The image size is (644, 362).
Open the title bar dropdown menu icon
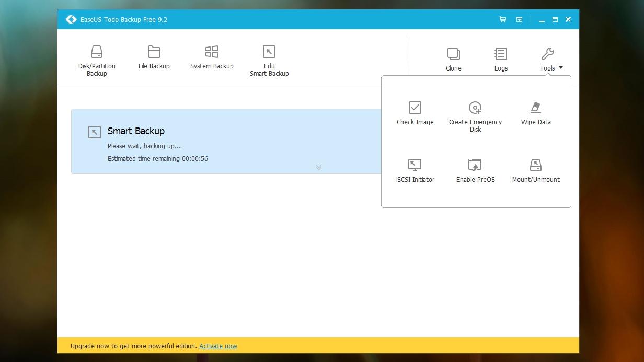tap(519, 20)
